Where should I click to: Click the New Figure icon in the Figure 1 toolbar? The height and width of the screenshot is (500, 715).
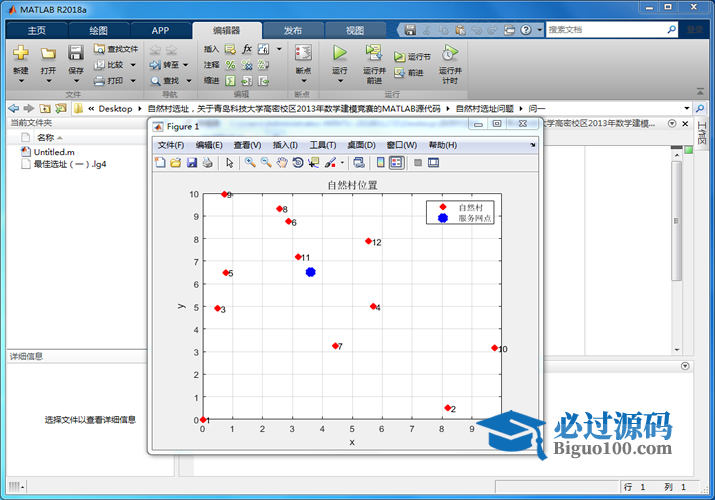[160, 163]
